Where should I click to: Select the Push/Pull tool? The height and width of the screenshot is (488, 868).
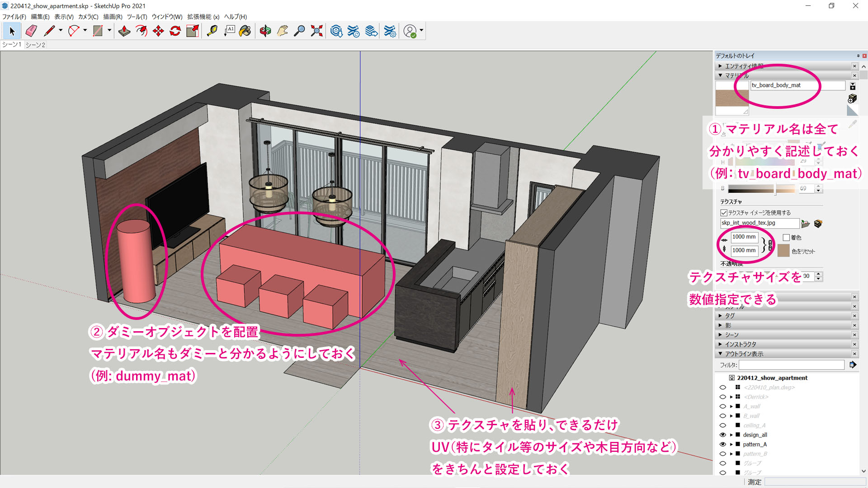point(124,31)
